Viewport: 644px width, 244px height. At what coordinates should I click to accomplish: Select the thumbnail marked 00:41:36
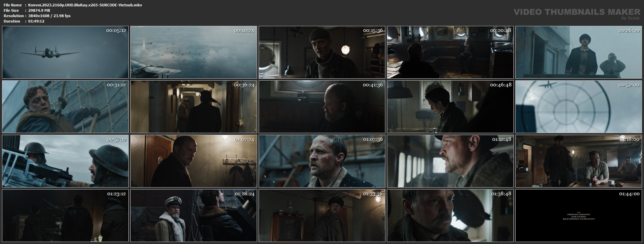coord(322,107)
